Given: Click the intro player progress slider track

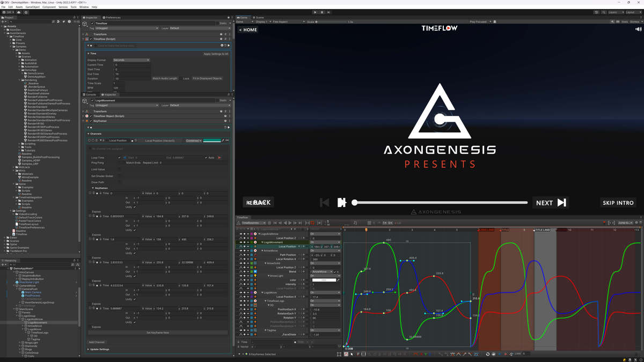Looking at the screenshot, I should coord(440,203).
